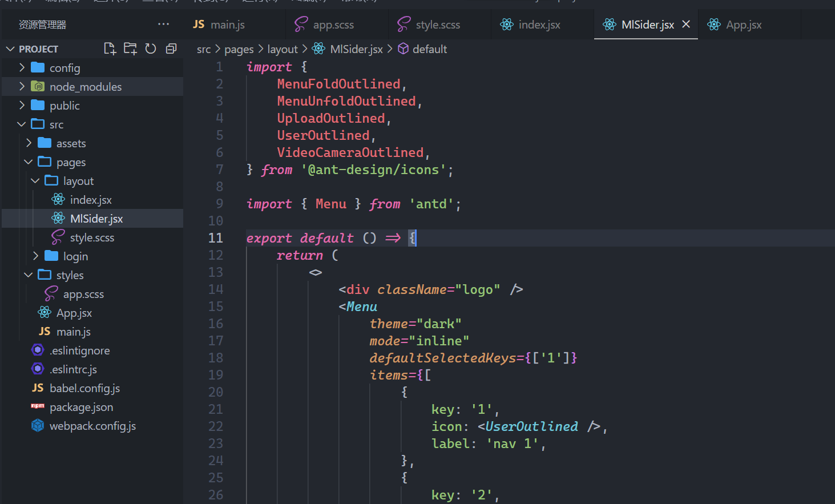Click VideoCameraOutlined on line 6
Screen dimensions: 835x504
[350, 152]
